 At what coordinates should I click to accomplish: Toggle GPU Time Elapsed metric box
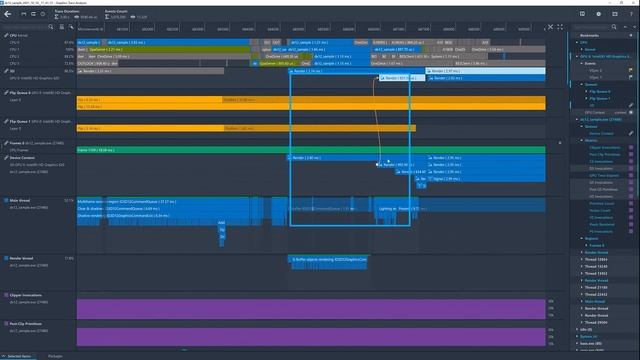[631, 175]
